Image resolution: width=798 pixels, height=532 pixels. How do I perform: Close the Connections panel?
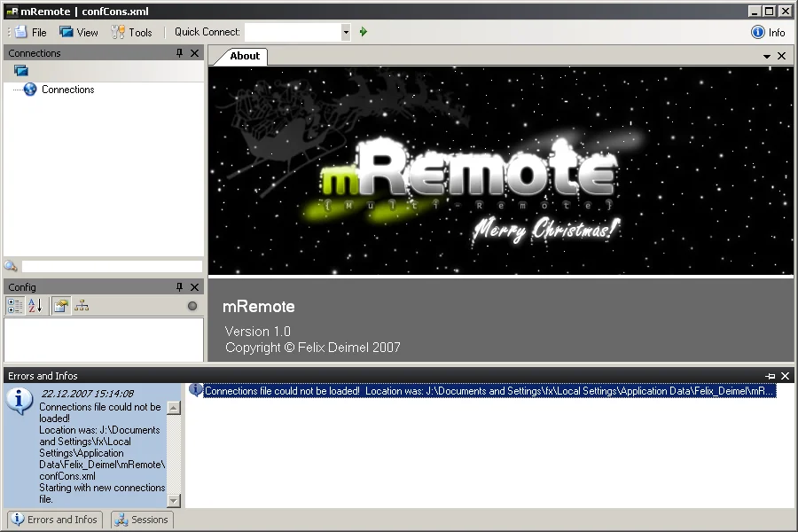(194, 53)
